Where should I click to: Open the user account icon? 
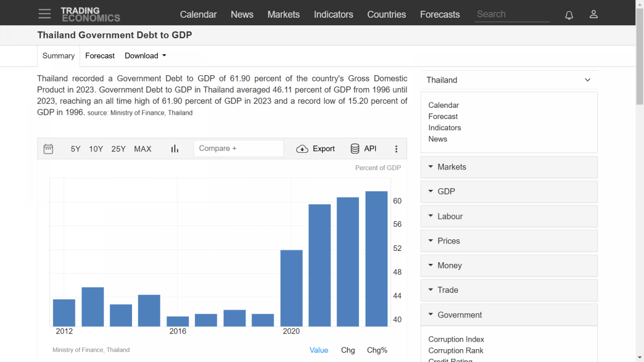594,14
